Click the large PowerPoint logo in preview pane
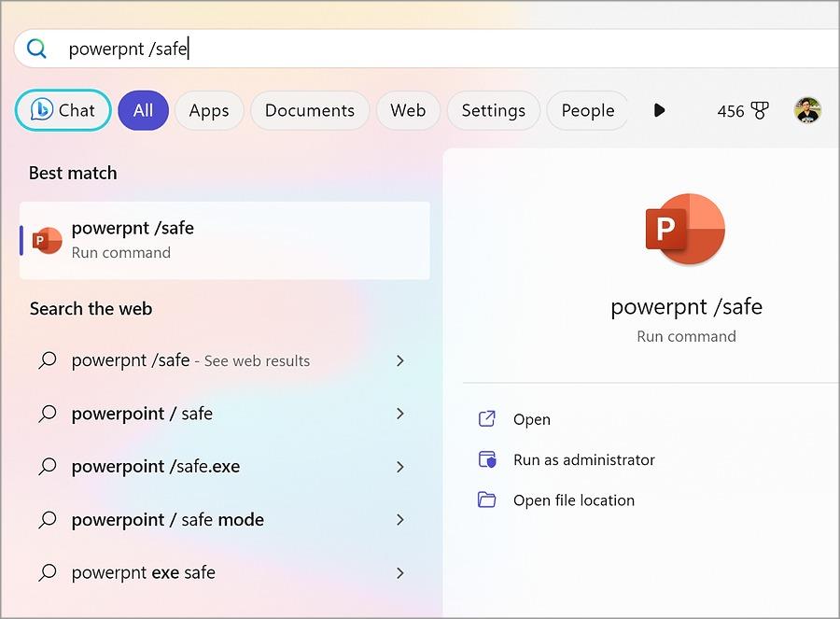 [x=685, y=230]
